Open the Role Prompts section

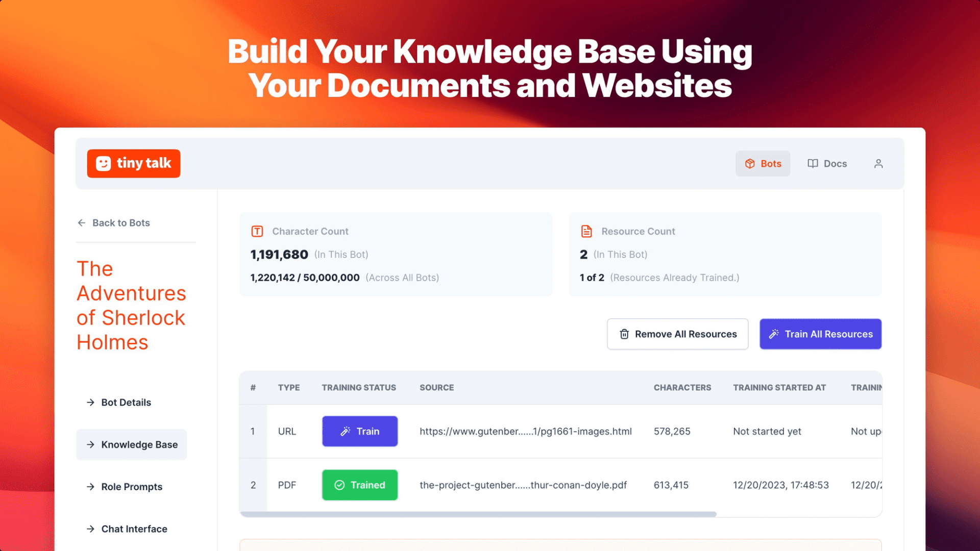[x=131, y=486]
